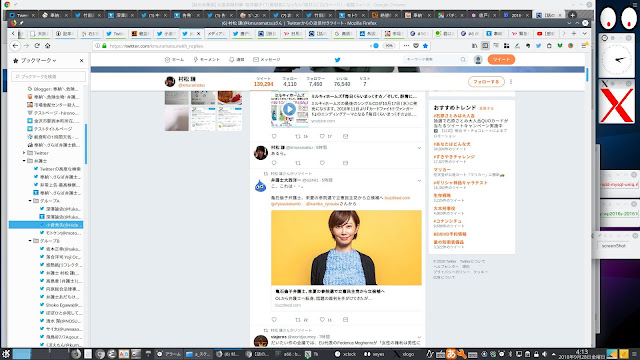Expand the Twitter bookmarks folder

click(x=24, y=153)
